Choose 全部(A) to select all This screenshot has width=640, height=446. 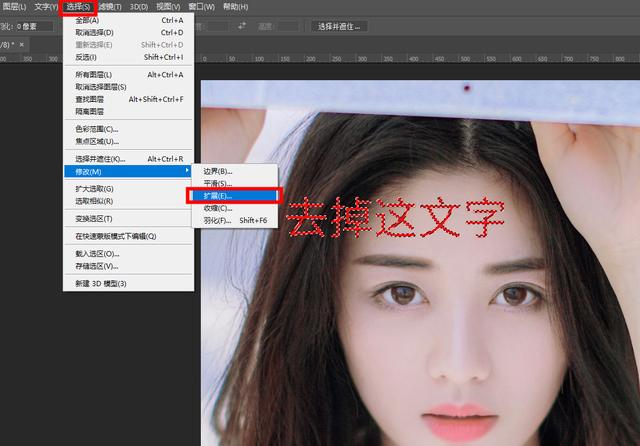(129, 20)
